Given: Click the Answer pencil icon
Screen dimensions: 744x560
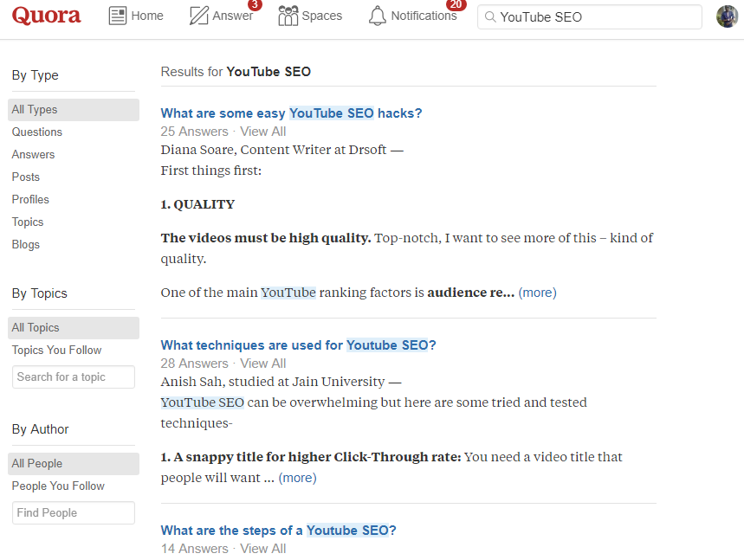Looking at the screenshot, I should pos(199,16).
